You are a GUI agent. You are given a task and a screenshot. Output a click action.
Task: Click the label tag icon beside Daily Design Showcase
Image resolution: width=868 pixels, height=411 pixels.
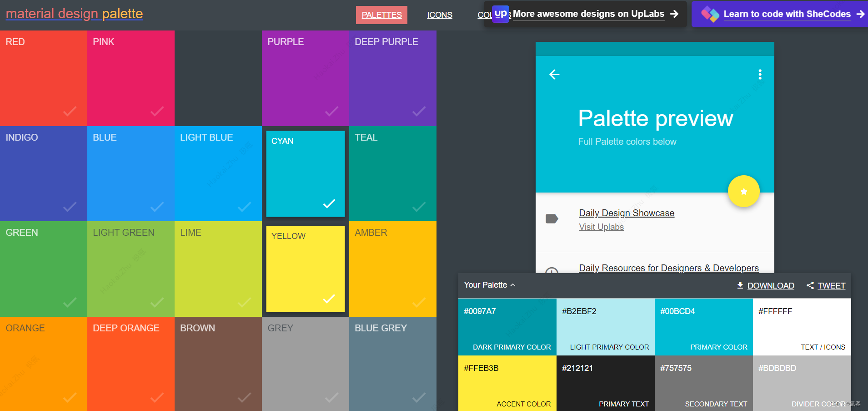point(552,219)
